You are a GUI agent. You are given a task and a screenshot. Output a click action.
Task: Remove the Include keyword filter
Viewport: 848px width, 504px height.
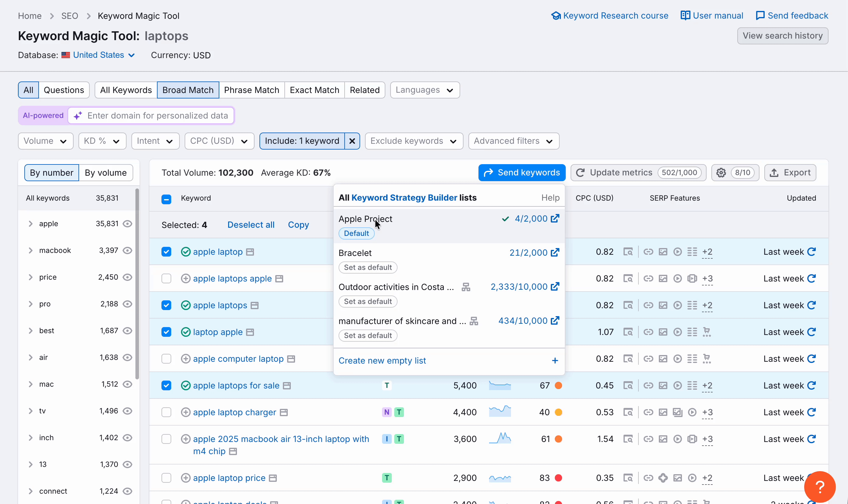pos(352,141)
